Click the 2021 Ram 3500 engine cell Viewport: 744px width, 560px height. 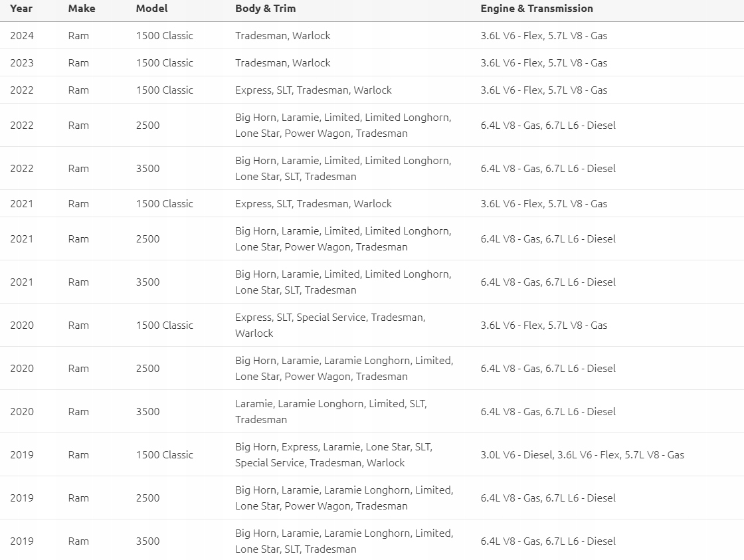(x=548, y=282)
